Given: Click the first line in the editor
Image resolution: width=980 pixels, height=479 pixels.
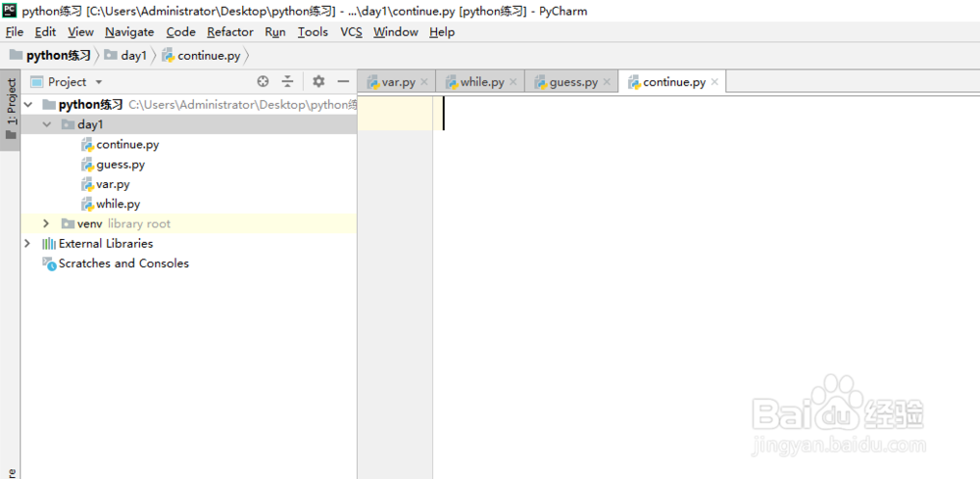Looking at the screenshot, I should click(x=707, y=113).
